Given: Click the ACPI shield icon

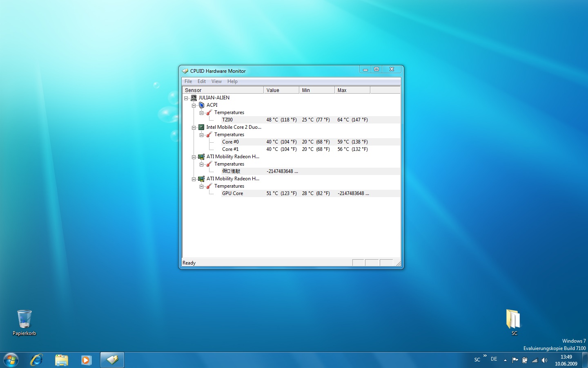Looking at the screenshot, I should [x=201, y=105].
